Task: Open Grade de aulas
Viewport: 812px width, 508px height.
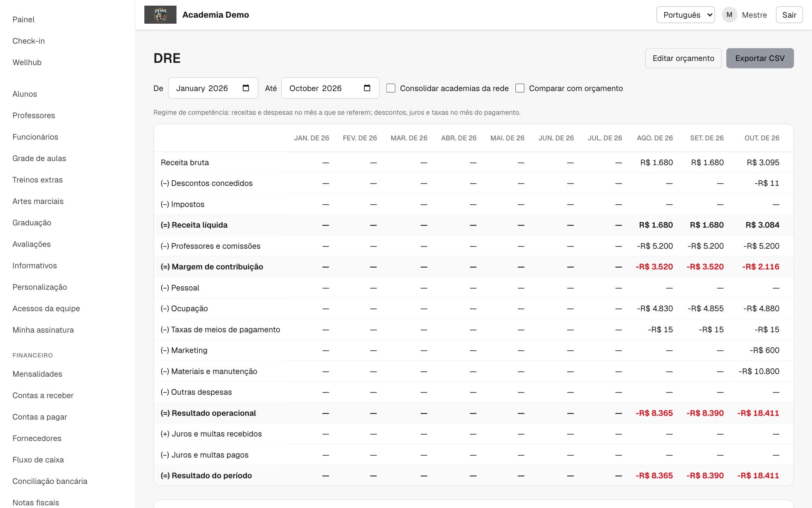Action: (39, 158)
